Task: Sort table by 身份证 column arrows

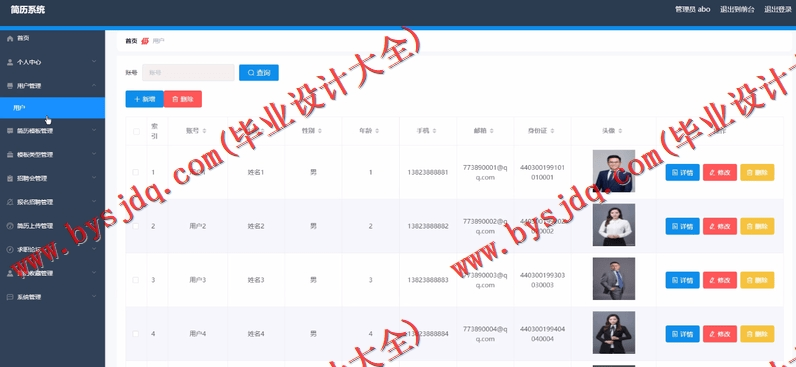Action: (x=552, y=131)
